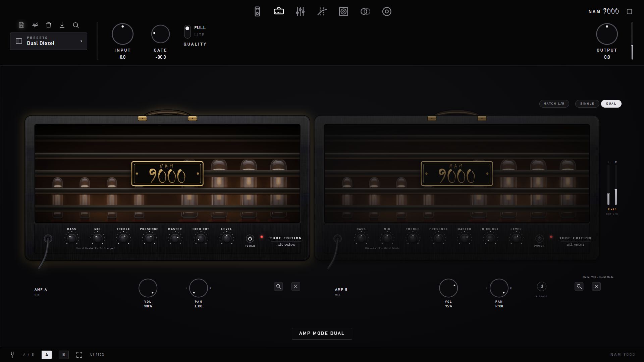Viewport: 644px width, 362px height.
Task: Open the tuner fork icon
Action: (12, 354)
